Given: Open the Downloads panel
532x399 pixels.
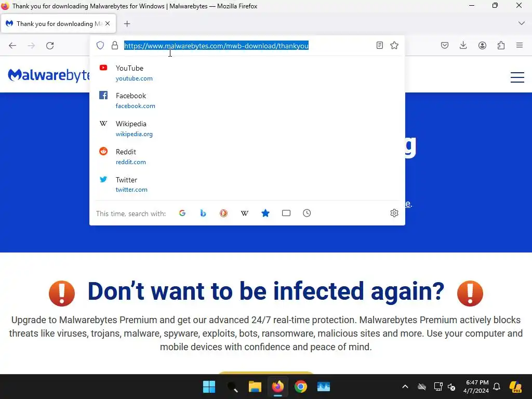Looking at the screenshot, I should point(463,46).
